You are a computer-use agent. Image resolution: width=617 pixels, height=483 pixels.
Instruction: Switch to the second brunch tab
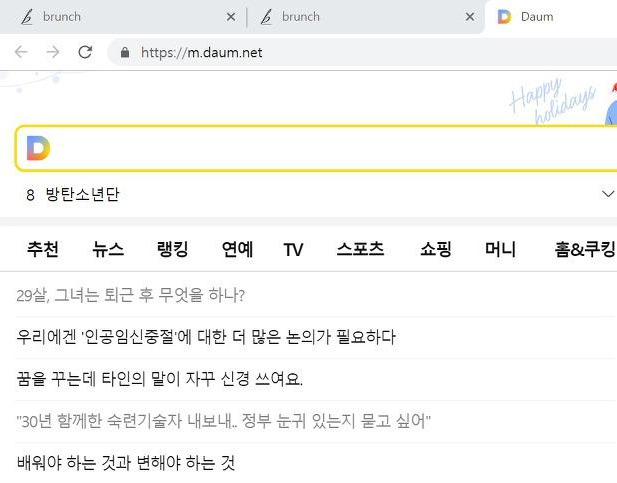(366, 17)
